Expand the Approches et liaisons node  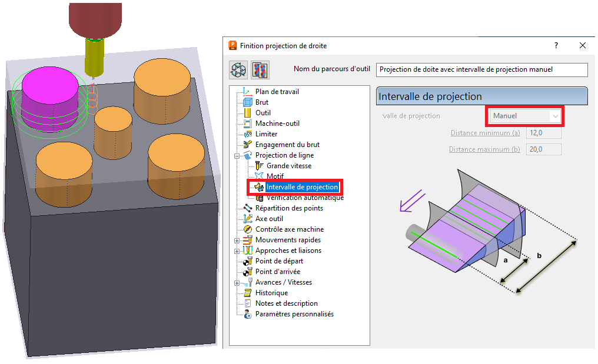[237, 251]
